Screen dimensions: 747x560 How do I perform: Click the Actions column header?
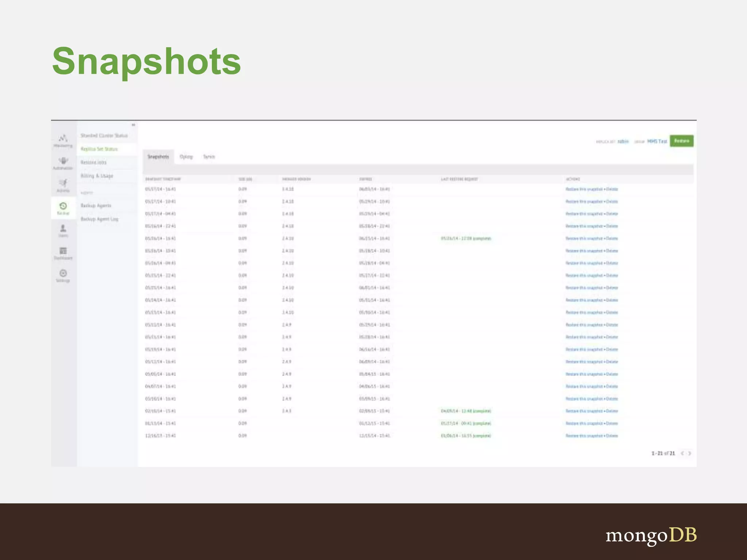click(573, 179)
